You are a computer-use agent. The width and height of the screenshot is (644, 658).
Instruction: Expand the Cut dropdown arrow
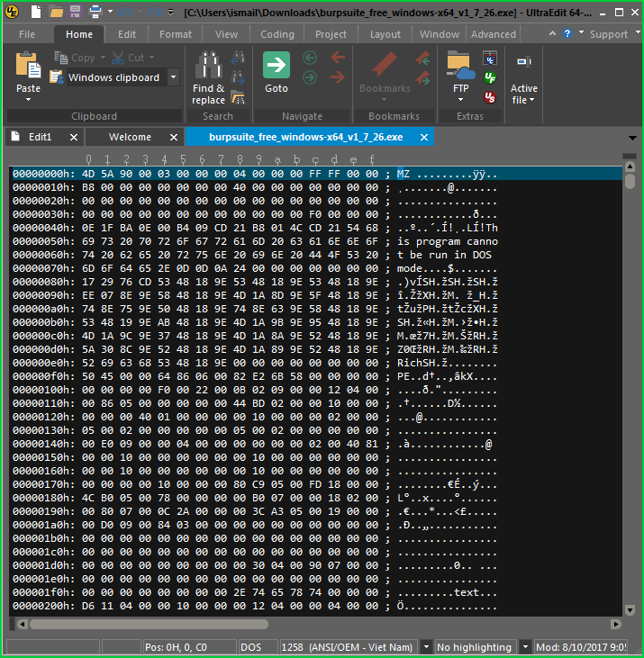[151, 57]
